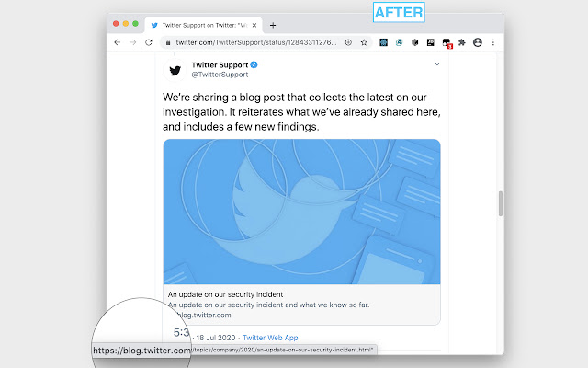
Task: Go back with the browser back arrow
Action: [x=118, y=42]
